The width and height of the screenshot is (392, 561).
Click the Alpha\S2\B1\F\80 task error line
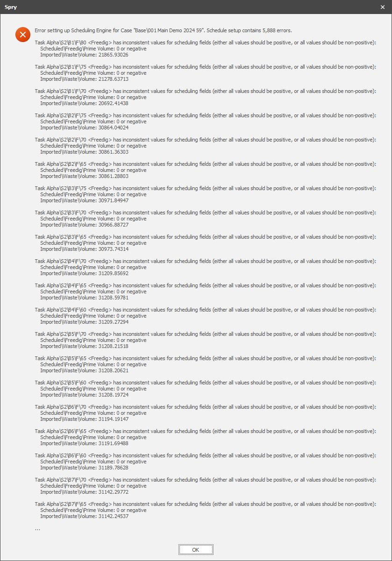point(205,43)
